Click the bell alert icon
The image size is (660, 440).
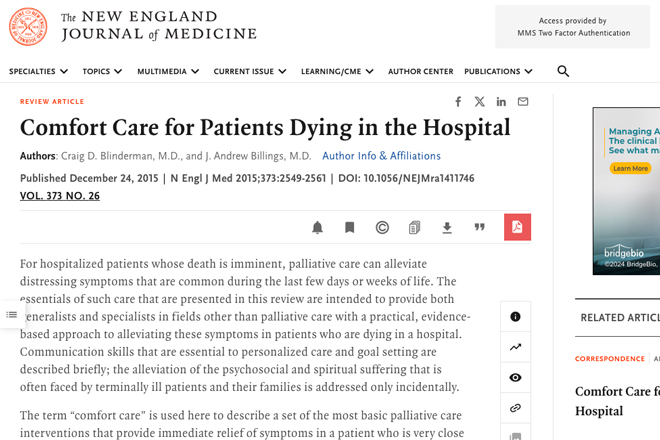pyautogui.click(x=318, y=228)
